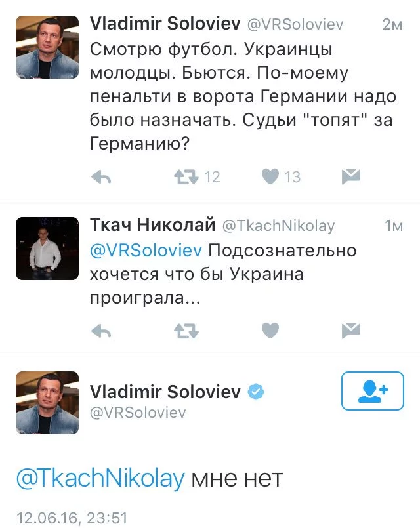Reply to Soloviev's football tweet
Image resolution: width=420 pixels, height=528 pixels.
(x=100, y=176)
